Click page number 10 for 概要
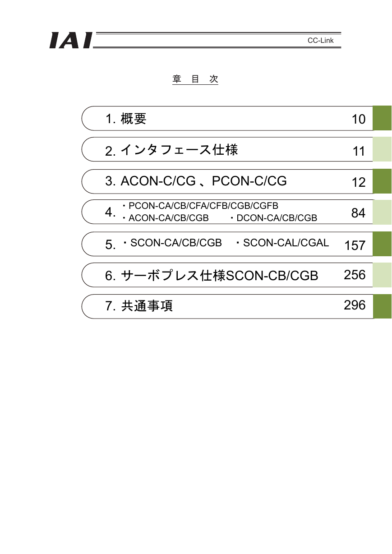 coord(359,119)
